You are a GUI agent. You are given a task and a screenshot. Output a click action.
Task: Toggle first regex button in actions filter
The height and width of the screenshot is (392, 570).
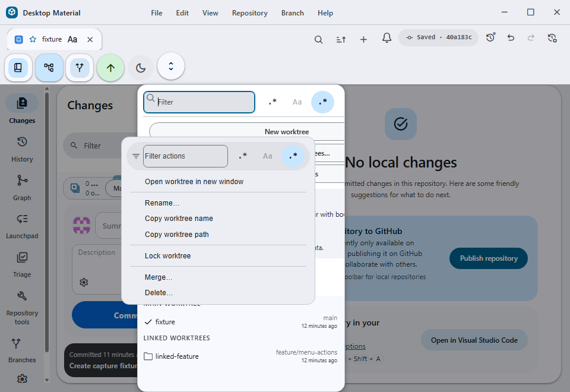click(242, 156)
